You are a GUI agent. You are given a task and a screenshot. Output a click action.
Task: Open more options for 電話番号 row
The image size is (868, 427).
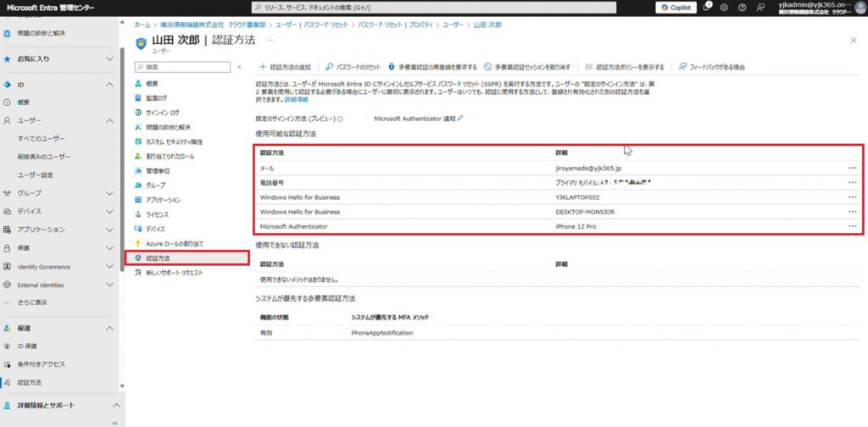pyautogui.click(x=853, y=182)
